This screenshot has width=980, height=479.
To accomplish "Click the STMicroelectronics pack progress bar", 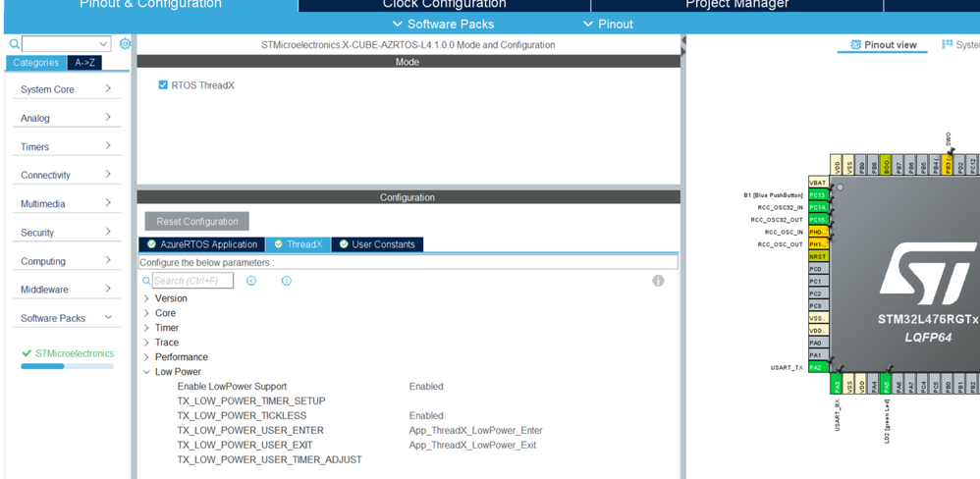I will pos(67,366).
